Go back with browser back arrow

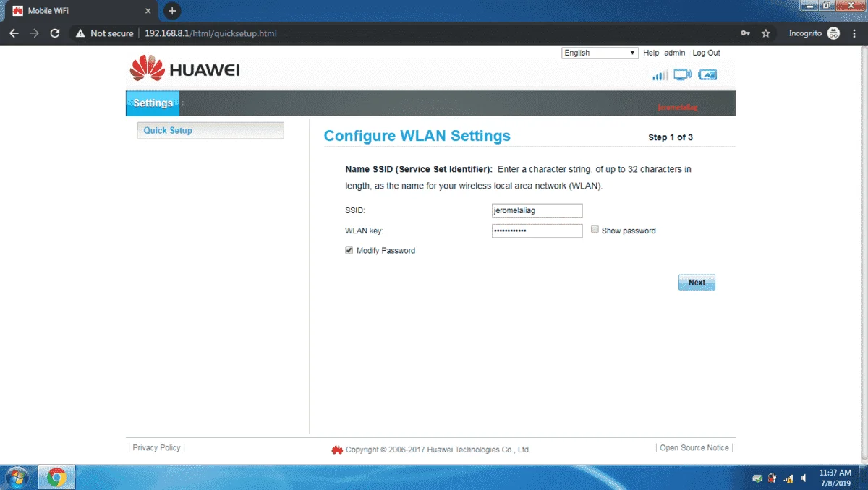coord(14,33)
